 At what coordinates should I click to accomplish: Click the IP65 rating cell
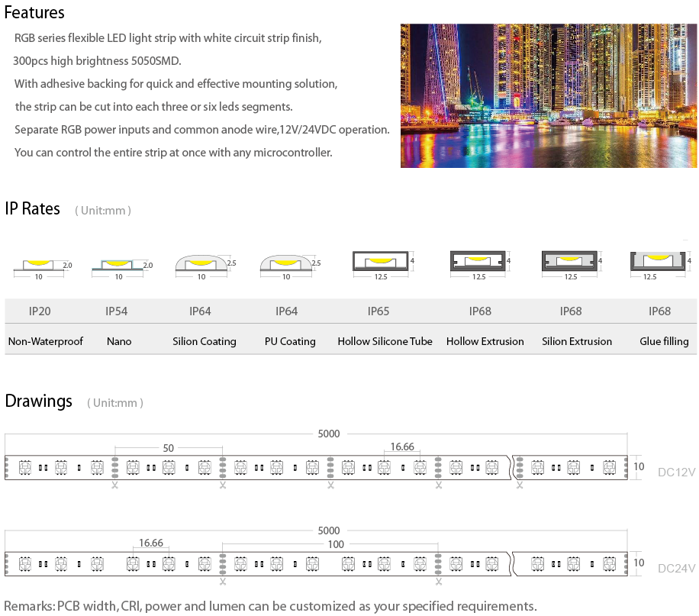click(378, 311)
